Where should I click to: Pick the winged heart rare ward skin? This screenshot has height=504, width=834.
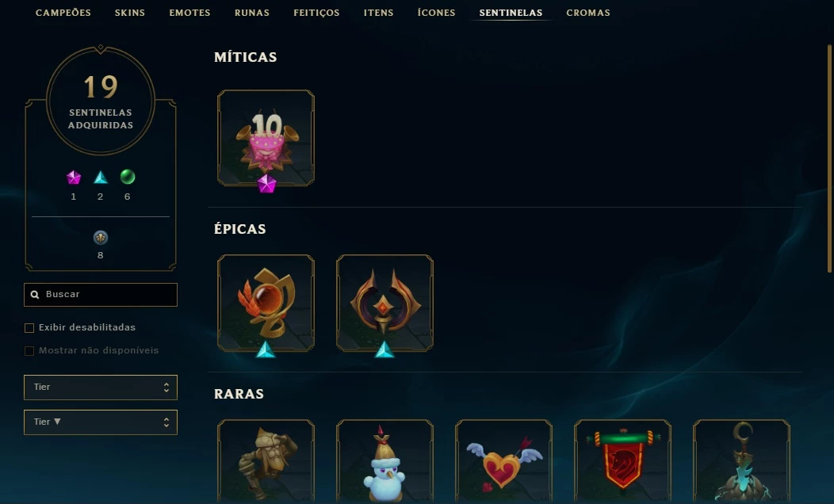(503, 461)
